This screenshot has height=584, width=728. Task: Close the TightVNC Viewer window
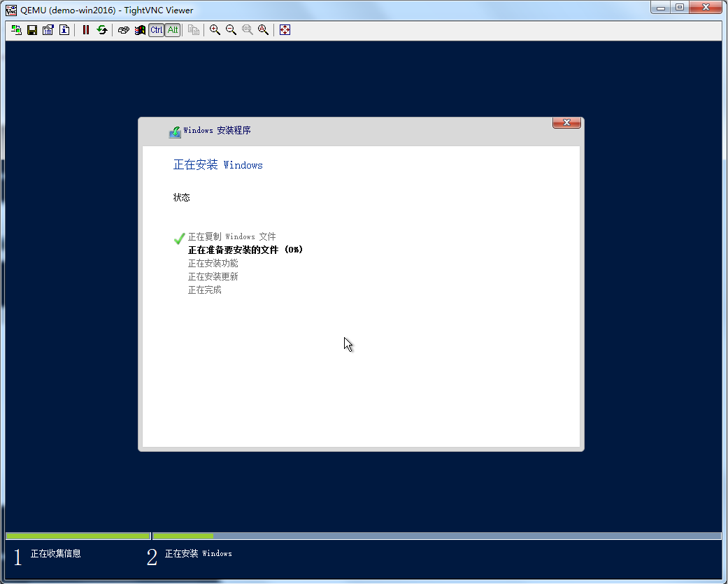coord(706,8)
